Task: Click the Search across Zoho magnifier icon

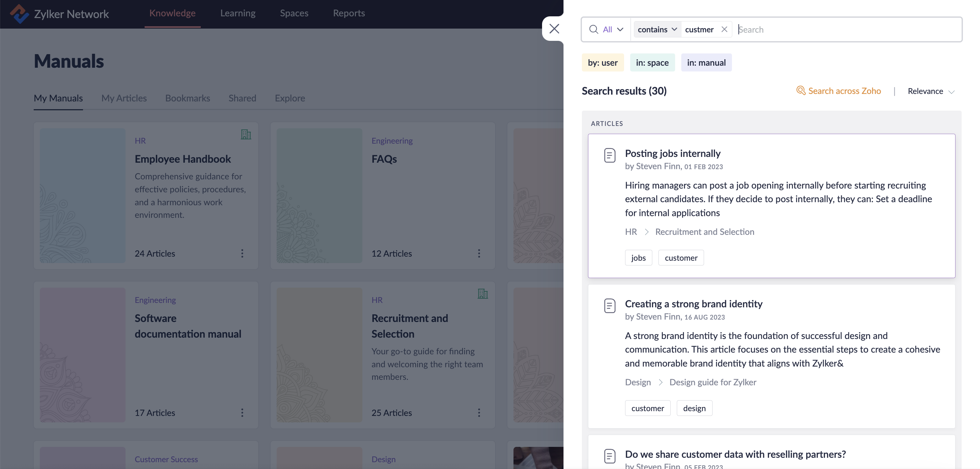Action: pyautogui.click(x=800, y=91)
